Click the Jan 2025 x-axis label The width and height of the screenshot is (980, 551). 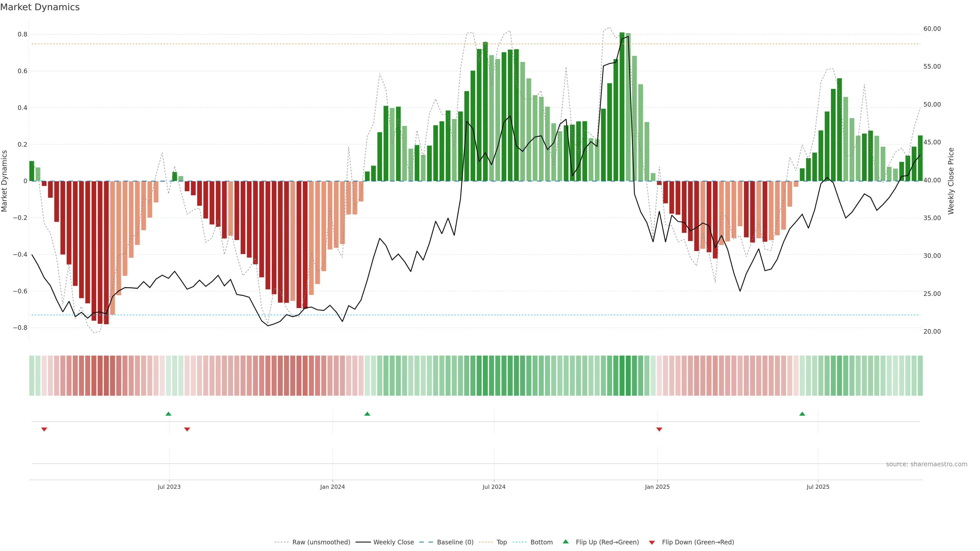(657, 487)
